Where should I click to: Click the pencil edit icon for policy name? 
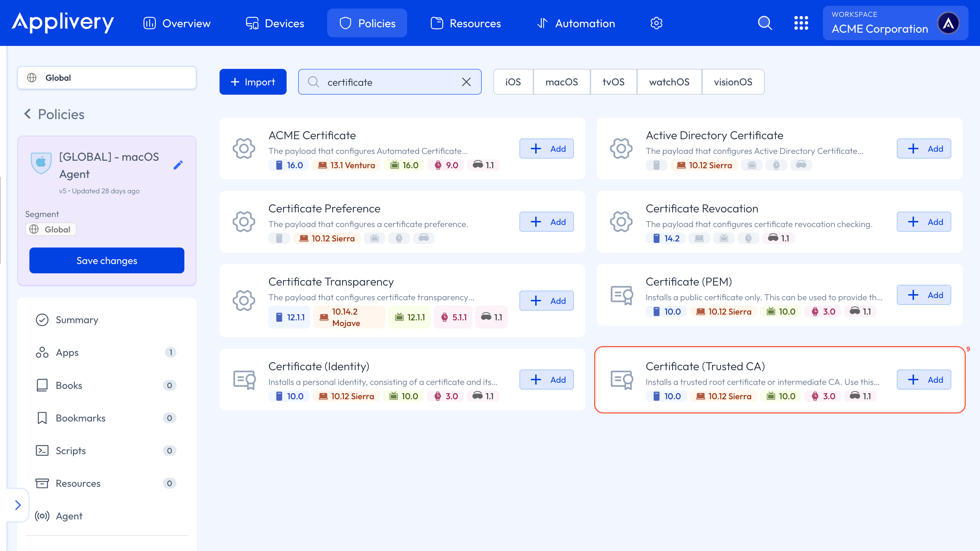[x=178, y=165]
